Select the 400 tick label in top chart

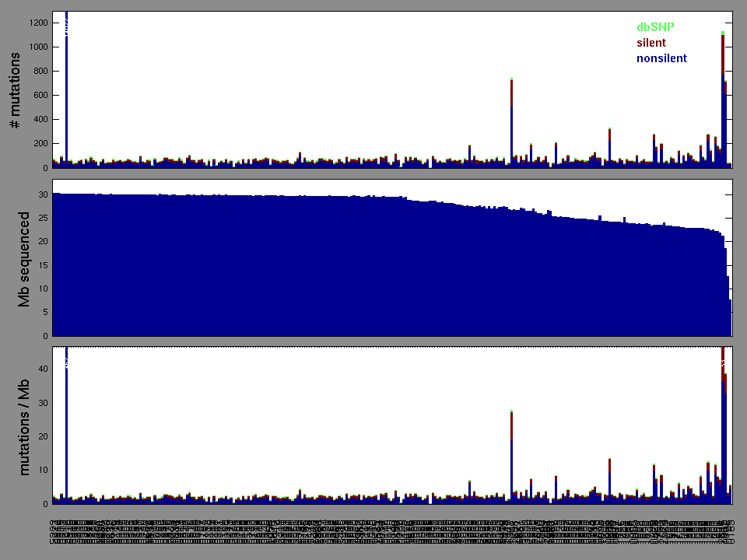point(40,119)
